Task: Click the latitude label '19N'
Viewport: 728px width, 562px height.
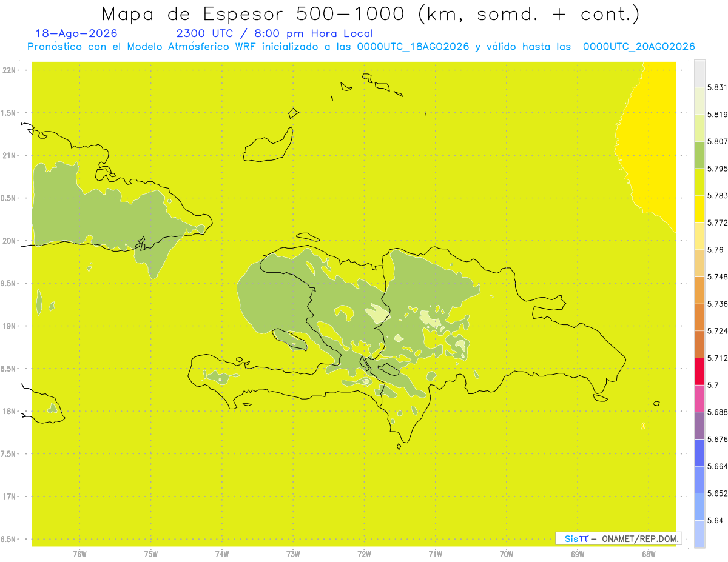Action: pyautogui.click(x=10, y=326)
